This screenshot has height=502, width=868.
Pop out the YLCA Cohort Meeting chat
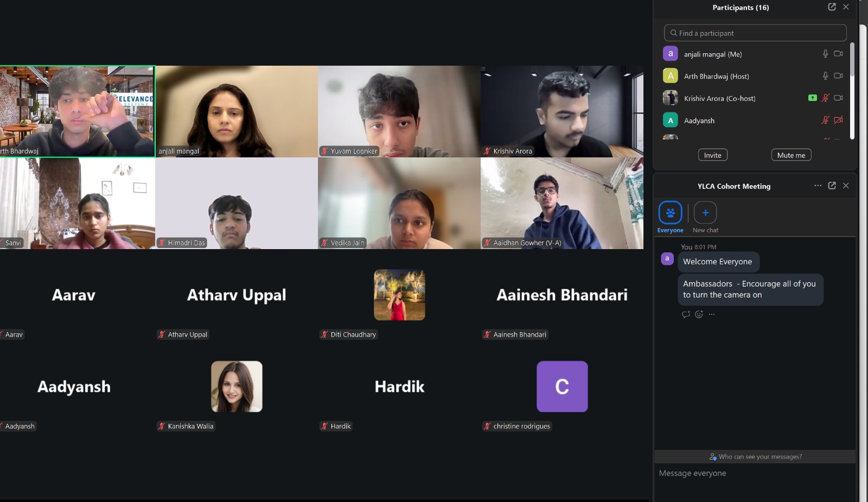(832, 186)
